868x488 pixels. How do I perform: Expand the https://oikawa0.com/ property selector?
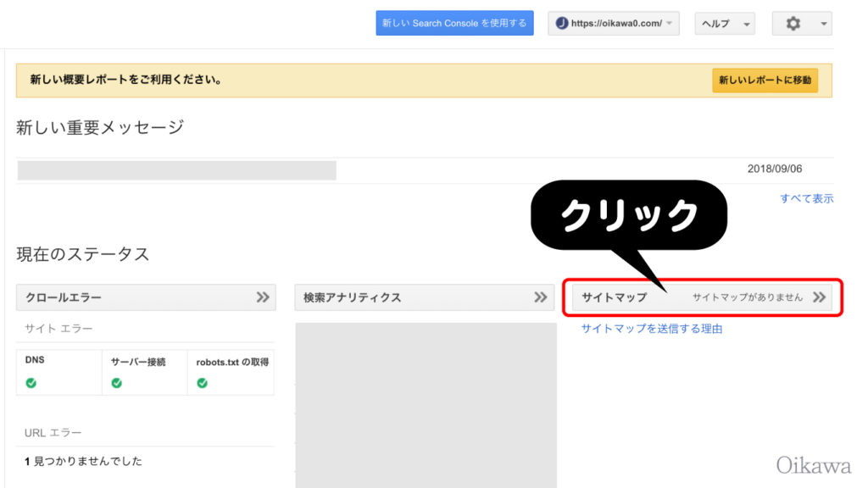click(x=614, y=23)
